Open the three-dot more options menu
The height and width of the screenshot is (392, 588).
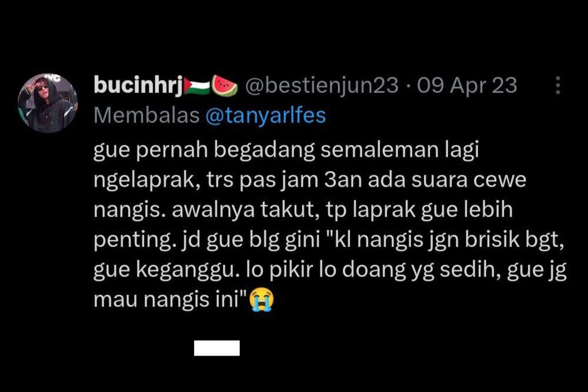[x=558, y=85]
